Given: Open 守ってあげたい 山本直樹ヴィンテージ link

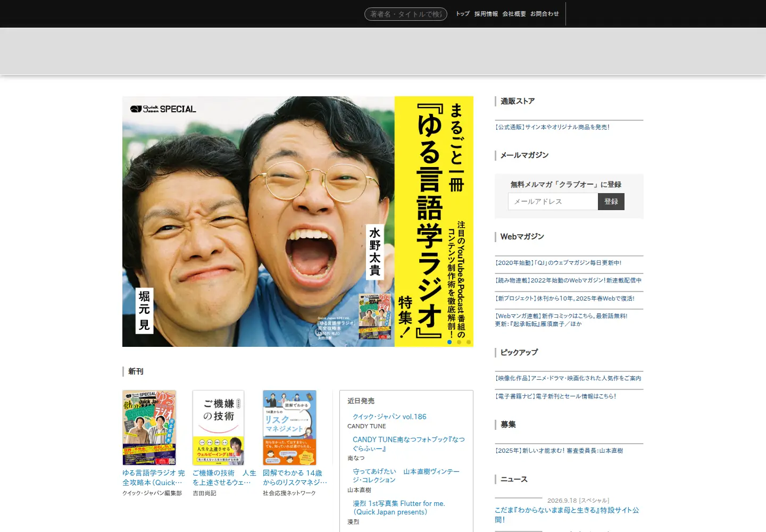Looking at the screenshot, I should (x=406, y=476).
